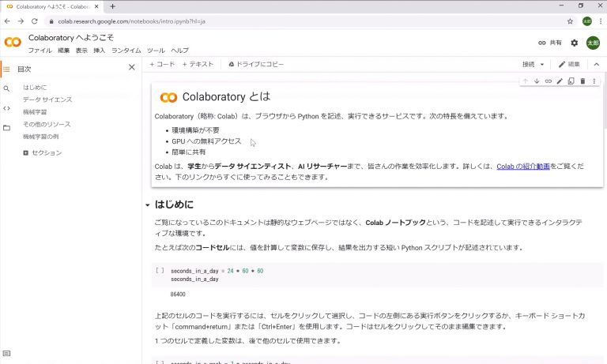
Task: Open the Colab の紹介動画 link
Action: pos(523,167)
